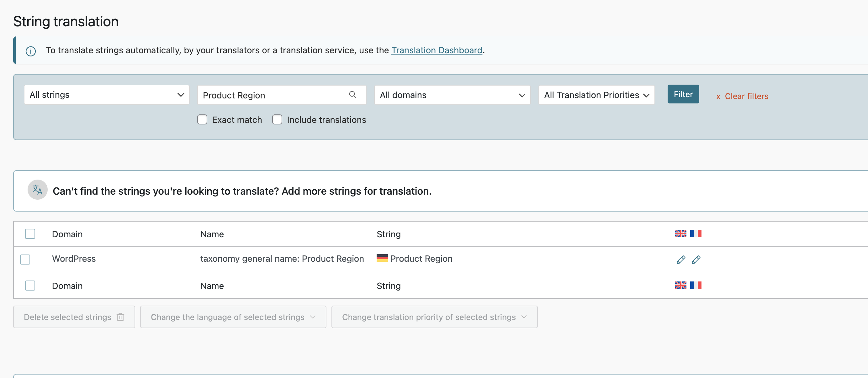Click the French flag in header row

click(x=696, y=234)
